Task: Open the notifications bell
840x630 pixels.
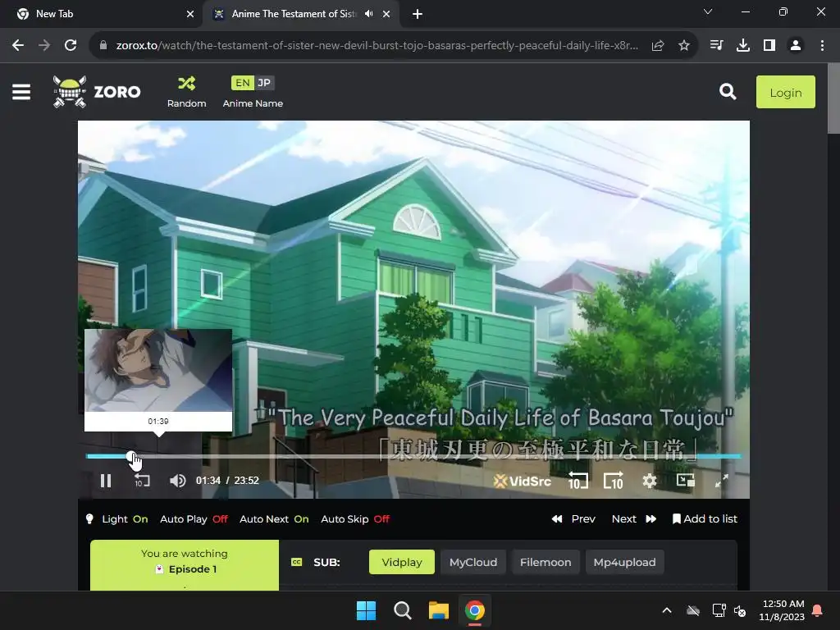Action: pos(818,610)
